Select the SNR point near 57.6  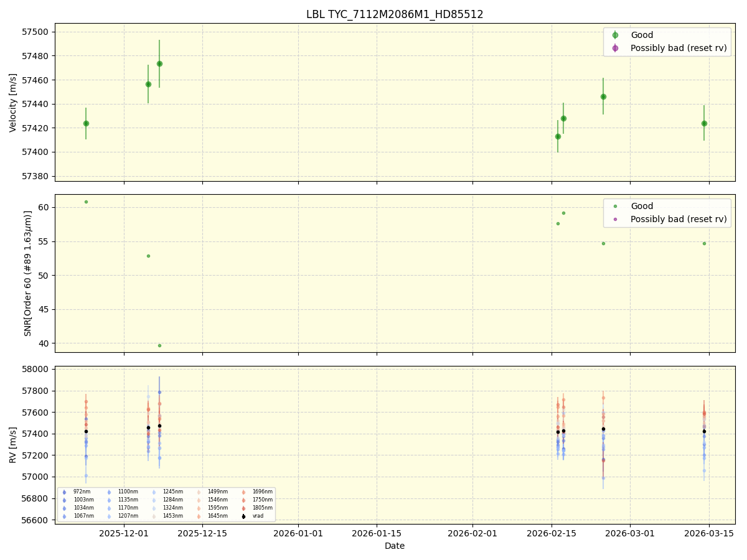pos(558,223)
